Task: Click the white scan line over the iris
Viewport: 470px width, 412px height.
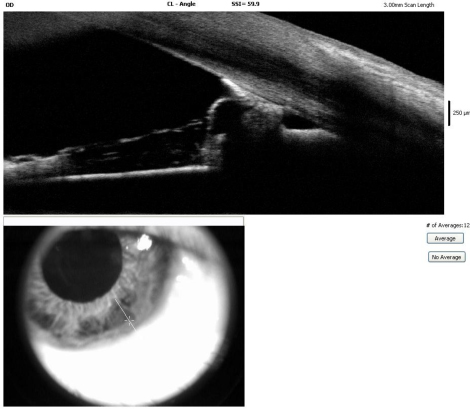Action: point(125,313)
